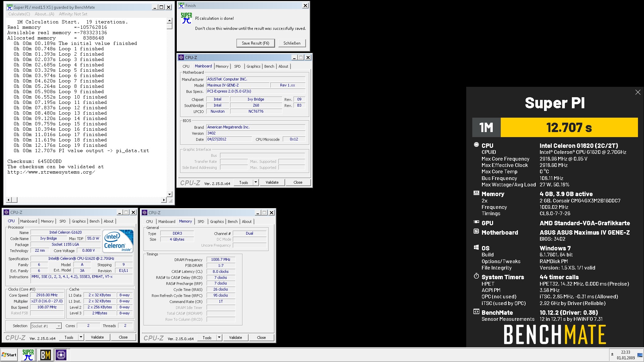Click the Super PI logo in Finish dialog
The height and width of the screenshot is (362, 644).
(x=186, y=18)
